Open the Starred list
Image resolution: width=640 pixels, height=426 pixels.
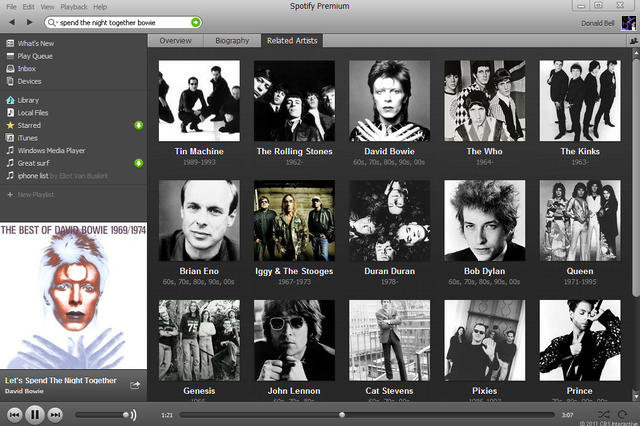click(x=29, y=125)
